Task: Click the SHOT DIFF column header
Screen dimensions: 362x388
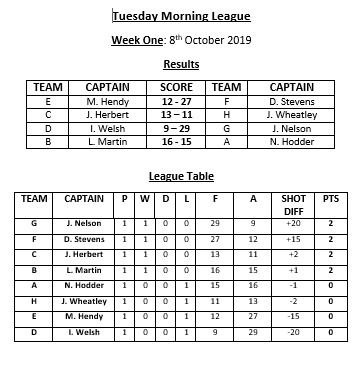Action: (x=293, y=205)
